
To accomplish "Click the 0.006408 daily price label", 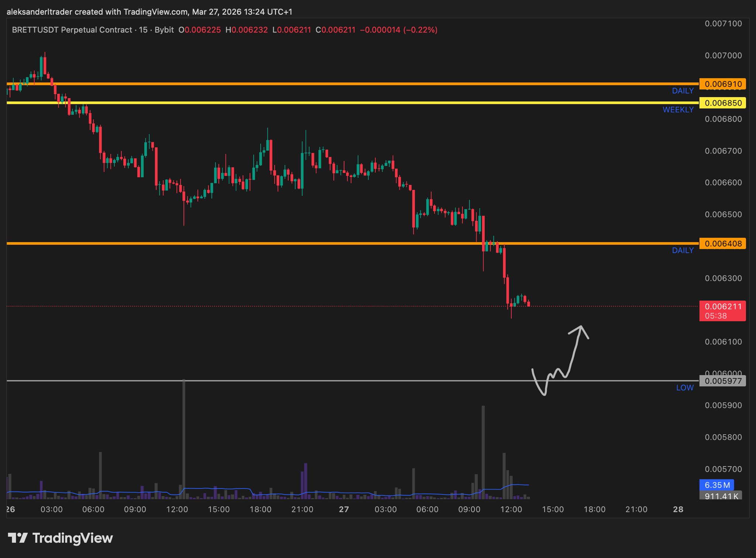I will pyautogui.click(x=722, y=244).
